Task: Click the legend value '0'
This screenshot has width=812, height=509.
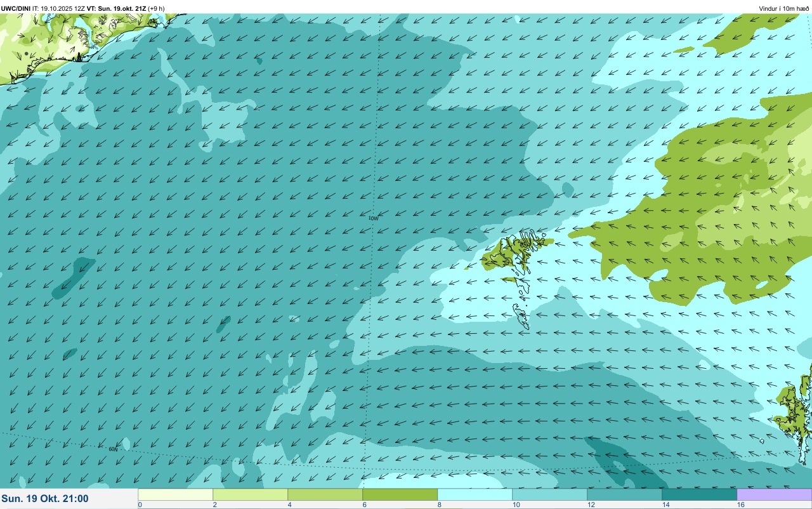Action: pyautogui.click(x=140, y=505)
